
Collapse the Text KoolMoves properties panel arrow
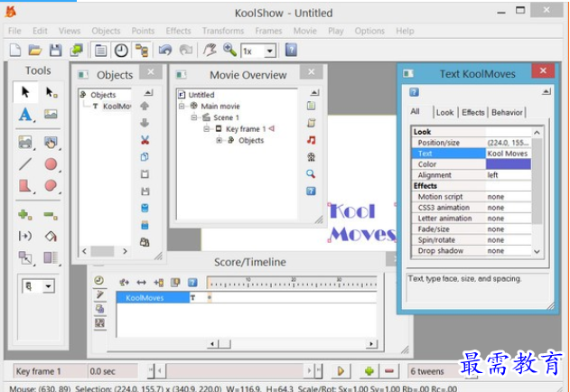(546, 91)
